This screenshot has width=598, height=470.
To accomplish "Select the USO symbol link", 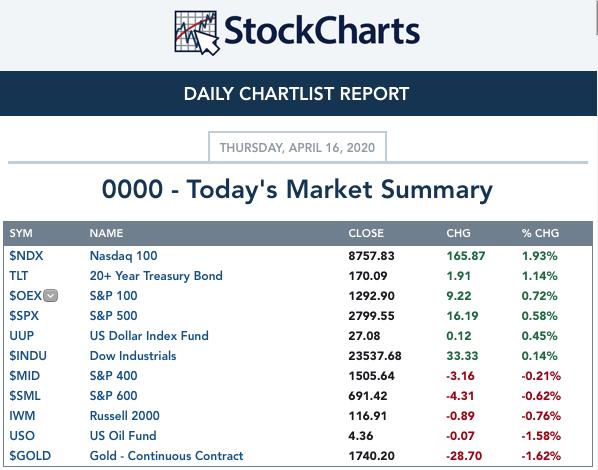I will tap(22, 436).
